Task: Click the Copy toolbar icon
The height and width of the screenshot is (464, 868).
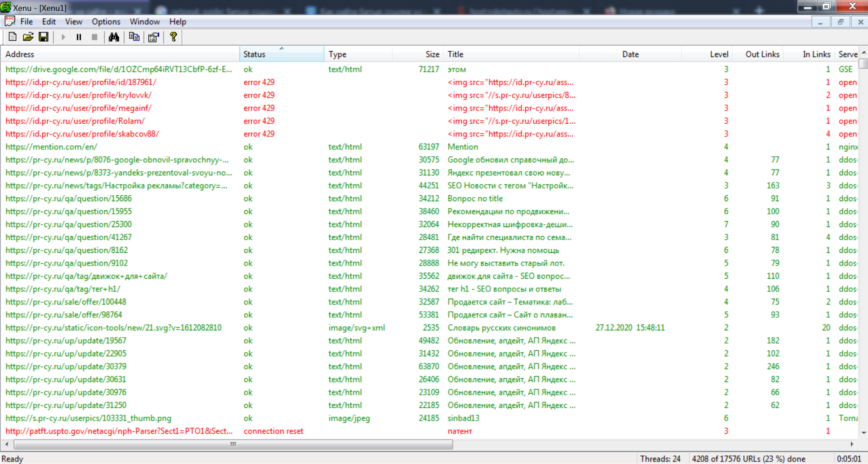Action: tap(134, 37)
